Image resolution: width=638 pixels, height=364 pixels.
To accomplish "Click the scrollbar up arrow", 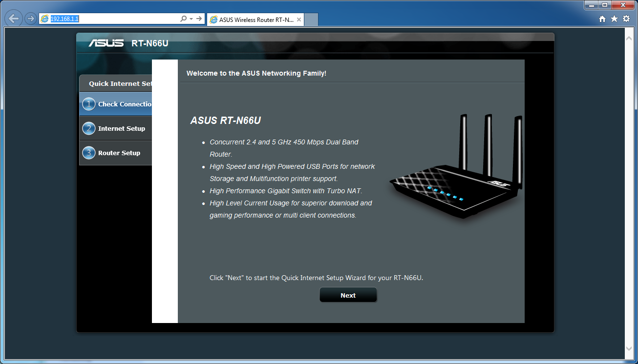I will [629, 38].
